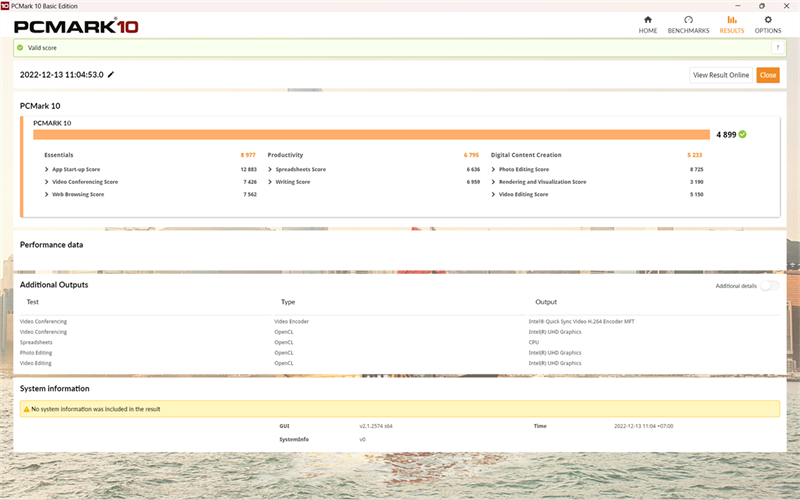Click the Video Encoder type cell
The width and height of the screenshot is (800, 500).
click(x=291, y=321)
